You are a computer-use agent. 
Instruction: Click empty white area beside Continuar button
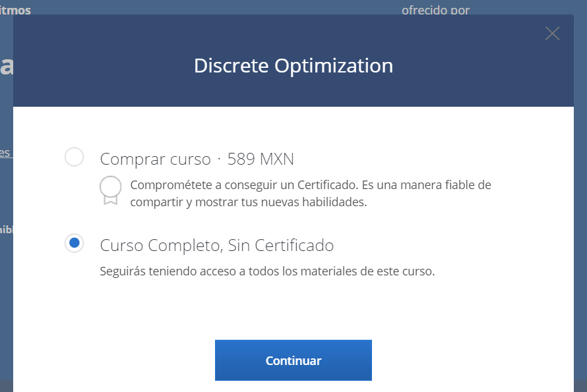[462, 360]
